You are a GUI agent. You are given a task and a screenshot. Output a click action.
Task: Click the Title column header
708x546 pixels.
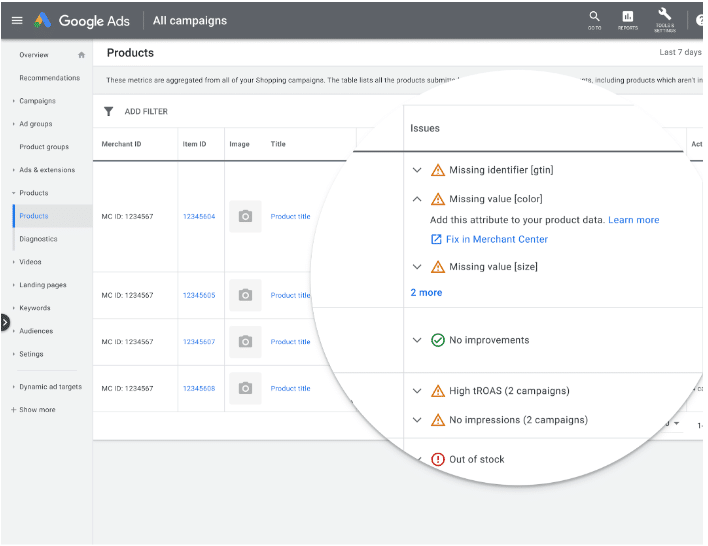pos(278,144)
